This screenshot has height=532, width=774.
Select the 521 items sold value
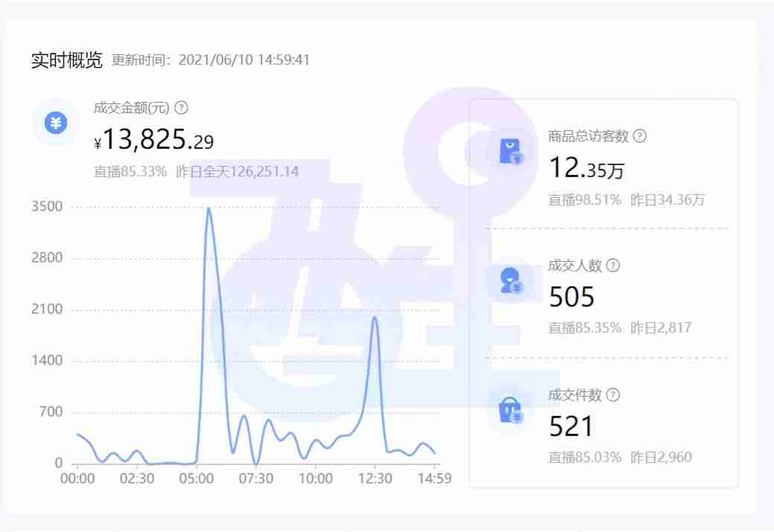coord(571,426)
